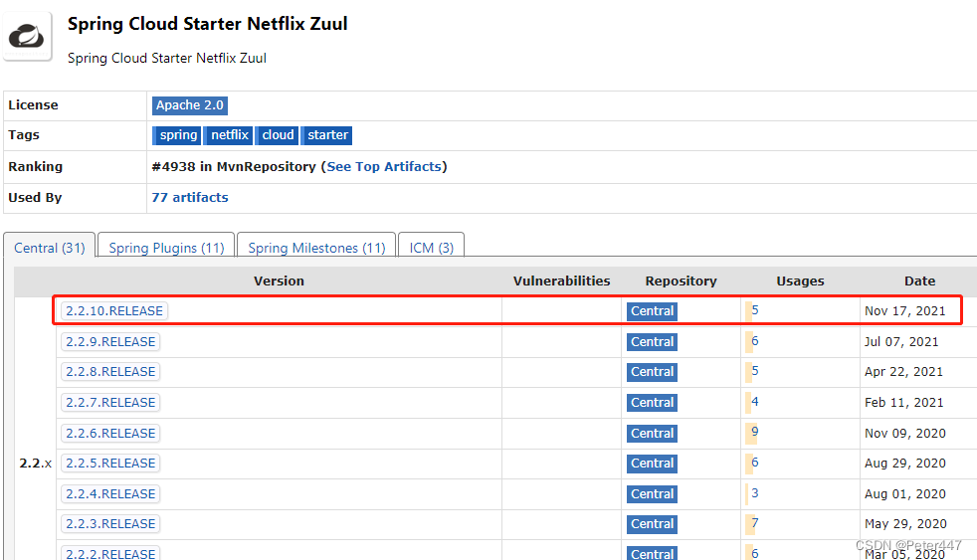Click Central badge in 2.2.5.RELEASE row
This screenshot has width=977, height=560.
click(x=652, y=463)
